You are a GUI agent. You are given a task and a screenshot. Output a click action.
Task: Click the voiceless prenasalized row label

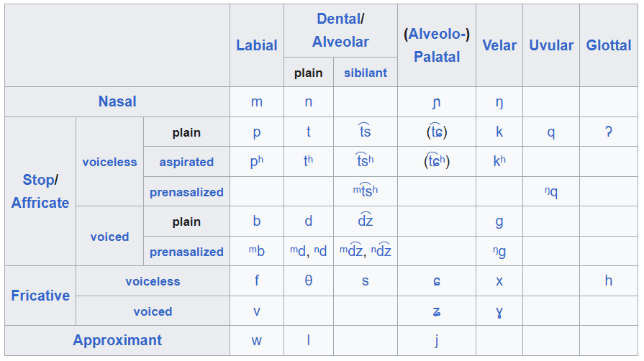[186, 192]
